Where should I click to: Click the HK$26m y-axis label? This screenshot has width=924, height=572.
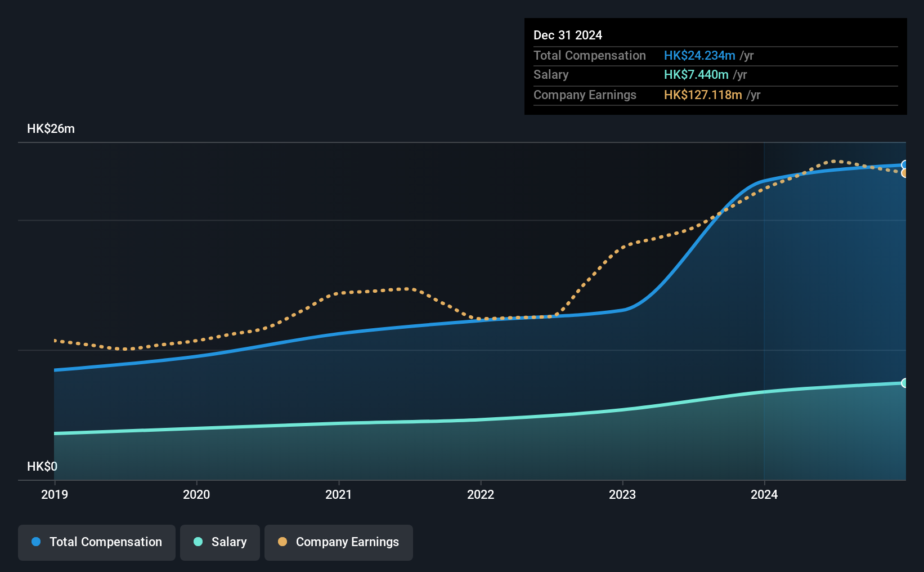(51, 128)
